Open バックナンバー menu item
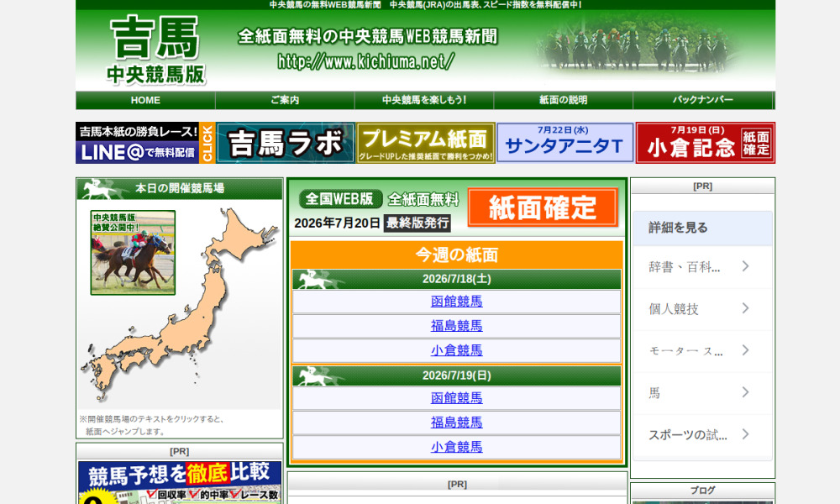This screenshot has width=840, height=504. (x=703, y=100)
